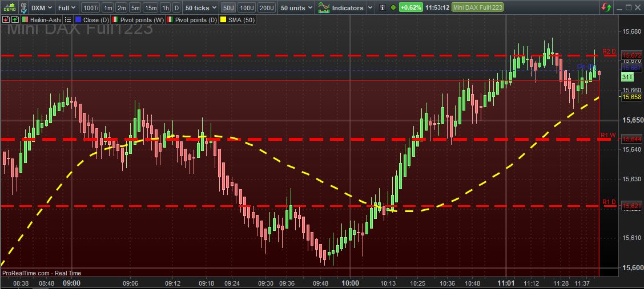Select the 100U history units button

pyautogui.click(x=247, y=7)
